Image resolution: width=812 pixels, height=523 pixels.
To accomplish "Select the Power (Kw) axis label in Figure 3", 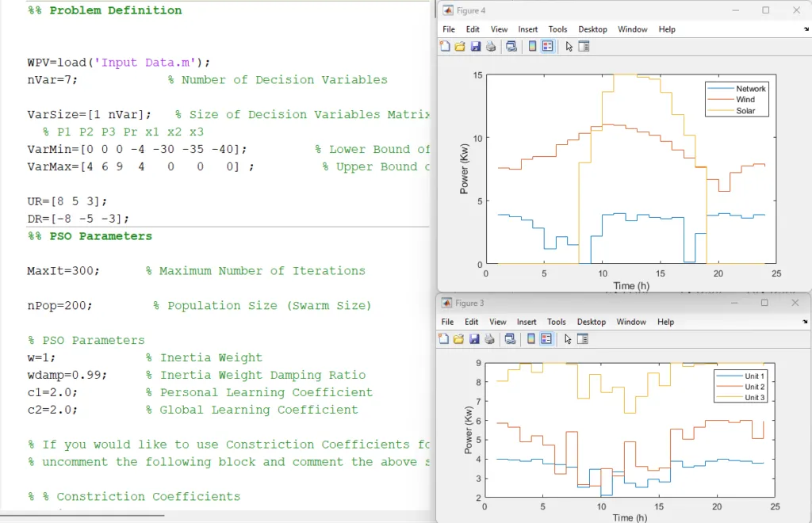I will coord(468,430).
